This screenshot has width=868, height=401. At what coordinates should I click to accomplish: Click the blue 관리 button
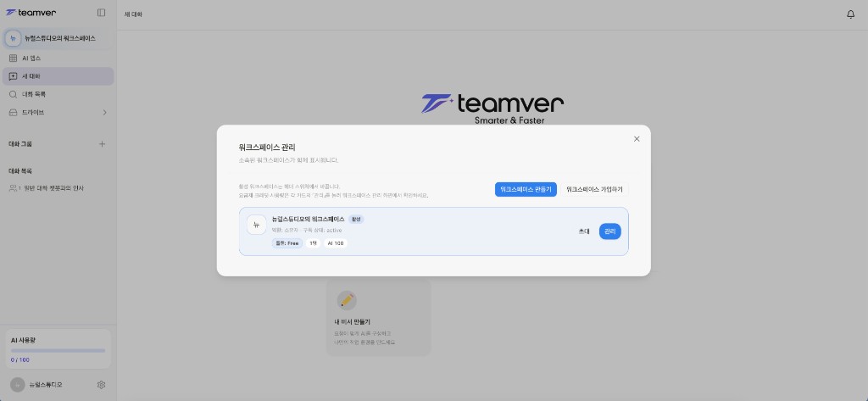[610, 231]
